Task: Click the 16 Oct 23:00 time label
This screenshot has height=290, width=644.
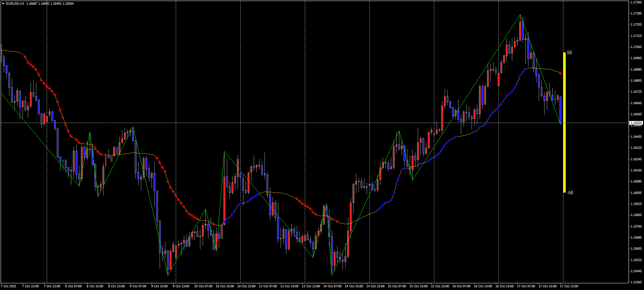Action: [505, 286]
